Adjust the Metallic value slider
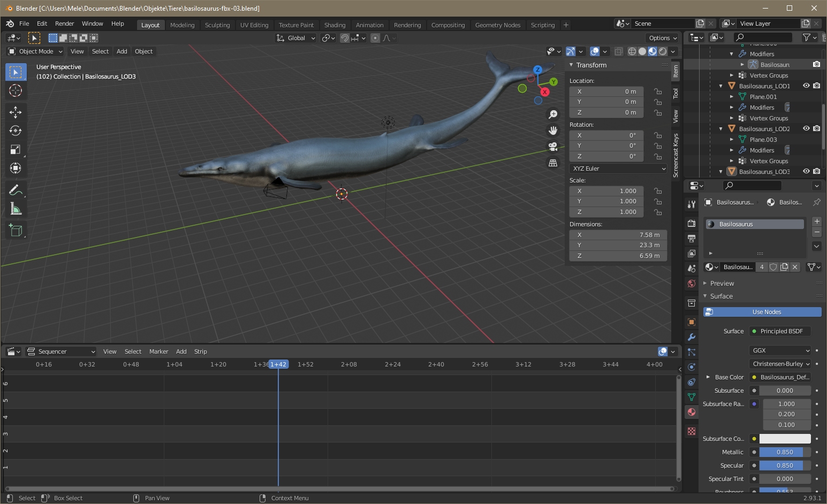 785,452
